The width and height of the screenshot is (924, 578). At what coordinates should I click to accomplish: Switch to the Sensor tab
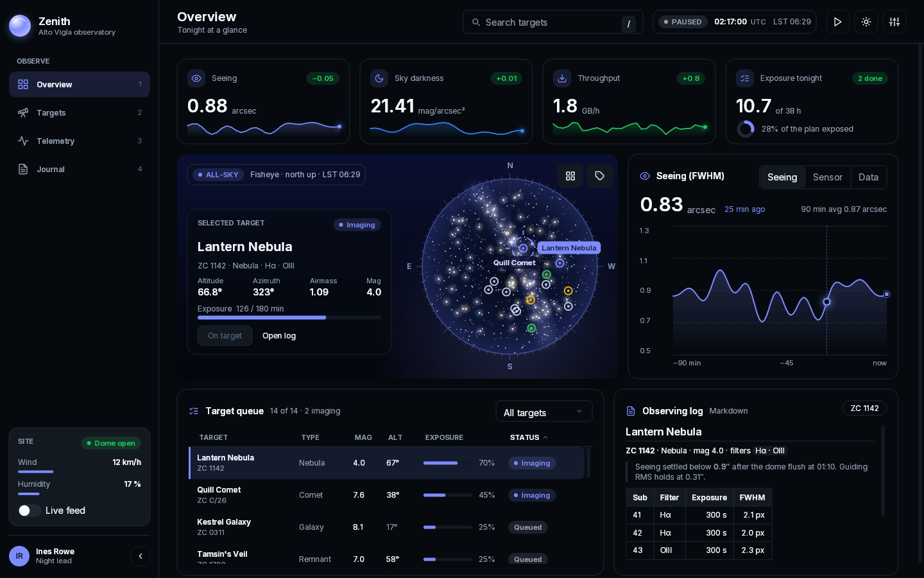[828, 177]
